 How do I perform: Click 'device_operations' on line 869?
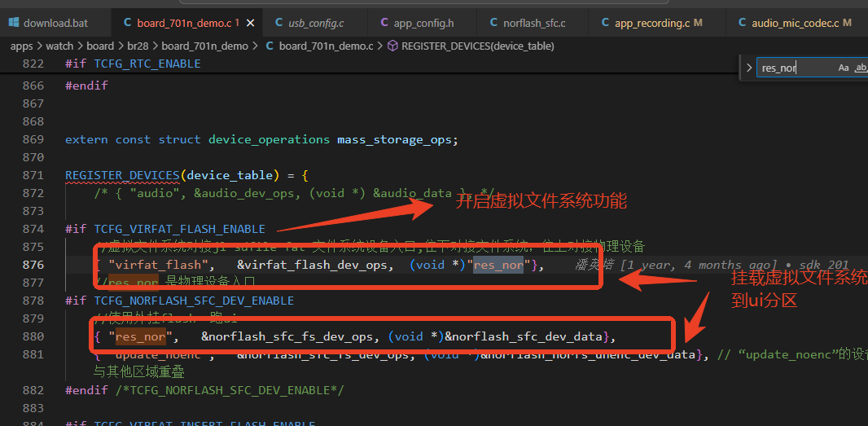click(x=269, y=139)
